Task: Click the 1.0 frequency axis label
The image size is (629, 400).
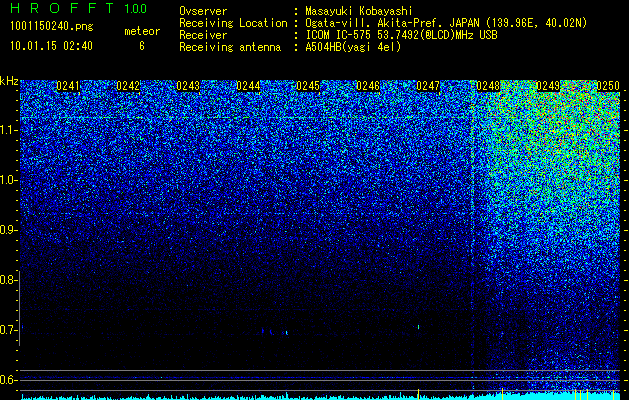Action: (8, 180)
